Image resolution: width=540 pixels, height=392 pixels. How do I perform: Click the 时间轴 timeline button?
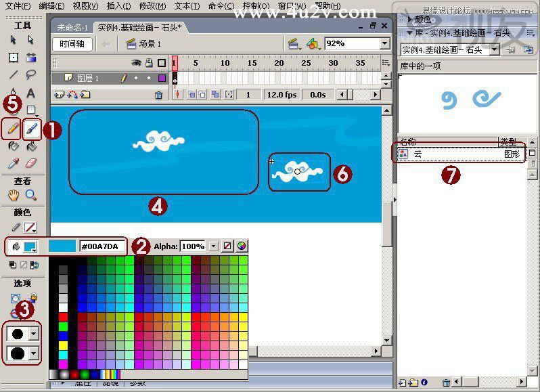coord(72,44)
